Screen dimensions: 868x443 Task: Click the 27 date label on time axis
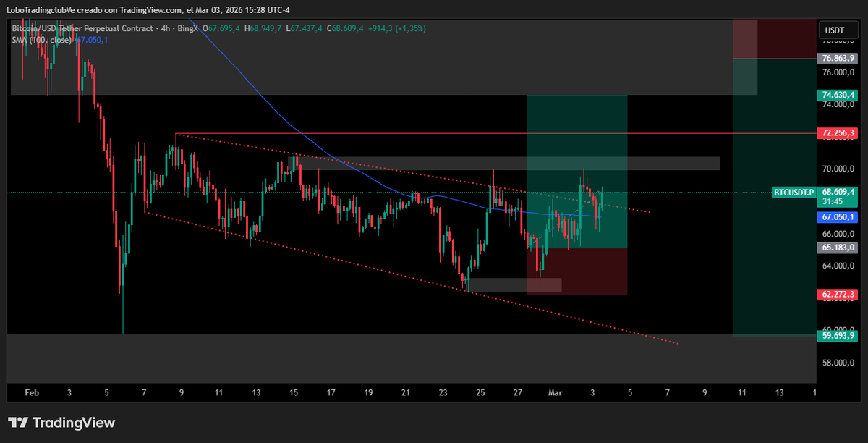[x=518, y=392]
